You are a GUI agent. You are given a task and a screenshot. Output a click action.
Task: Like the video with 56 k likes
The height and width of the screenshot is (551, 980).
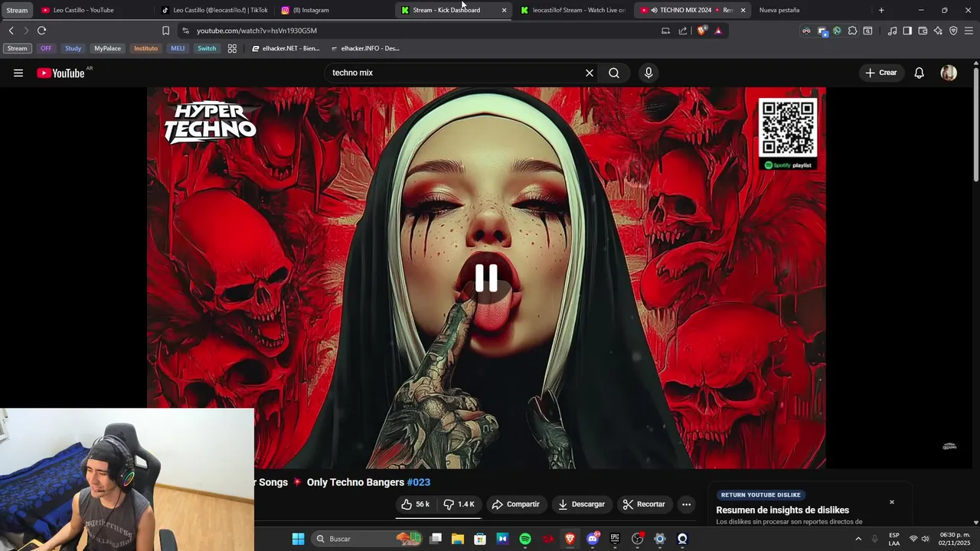[415, 504]
